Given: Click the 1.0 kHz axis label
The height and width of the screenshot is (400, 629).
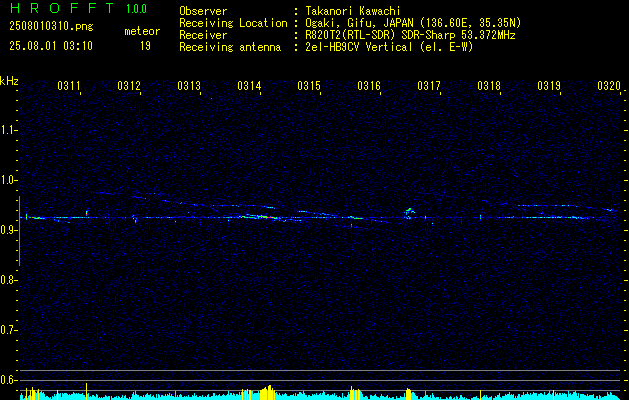Looking at the screenshot, I should tap(8, 180).
